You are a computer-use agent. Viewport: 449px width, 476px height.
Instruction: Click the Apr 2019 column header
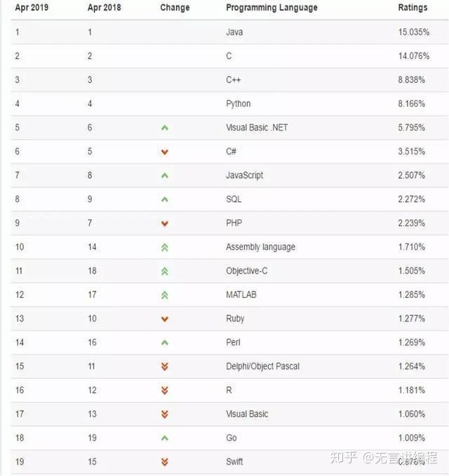[32, 8]
